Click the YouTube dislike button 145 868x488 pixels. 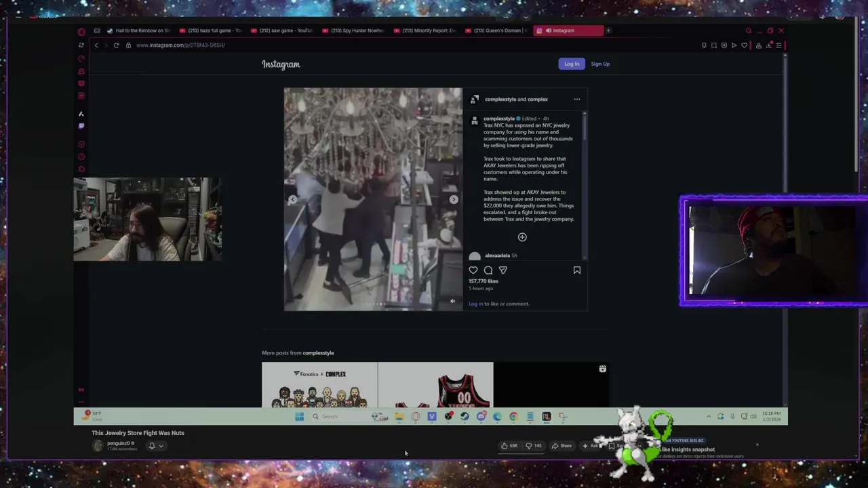pos(534,446)
